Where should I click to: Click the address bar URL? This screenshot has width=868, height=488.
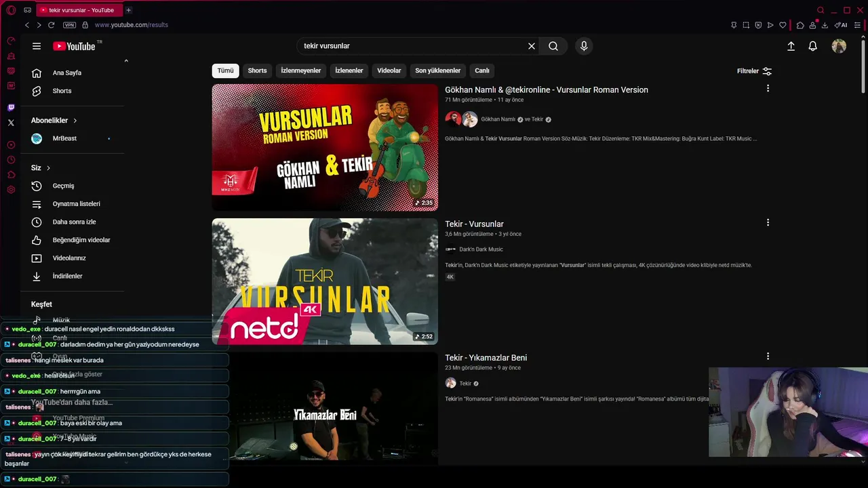[x=132, y=25]
